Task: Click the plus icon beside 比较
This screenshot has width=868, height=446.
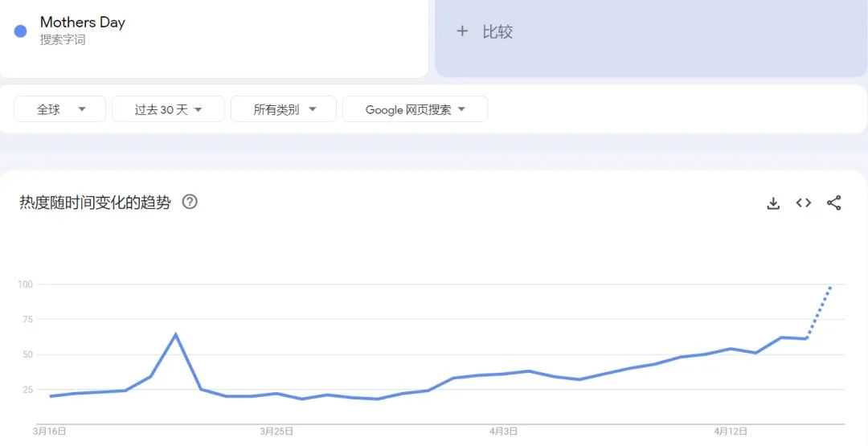Action: 461,31
